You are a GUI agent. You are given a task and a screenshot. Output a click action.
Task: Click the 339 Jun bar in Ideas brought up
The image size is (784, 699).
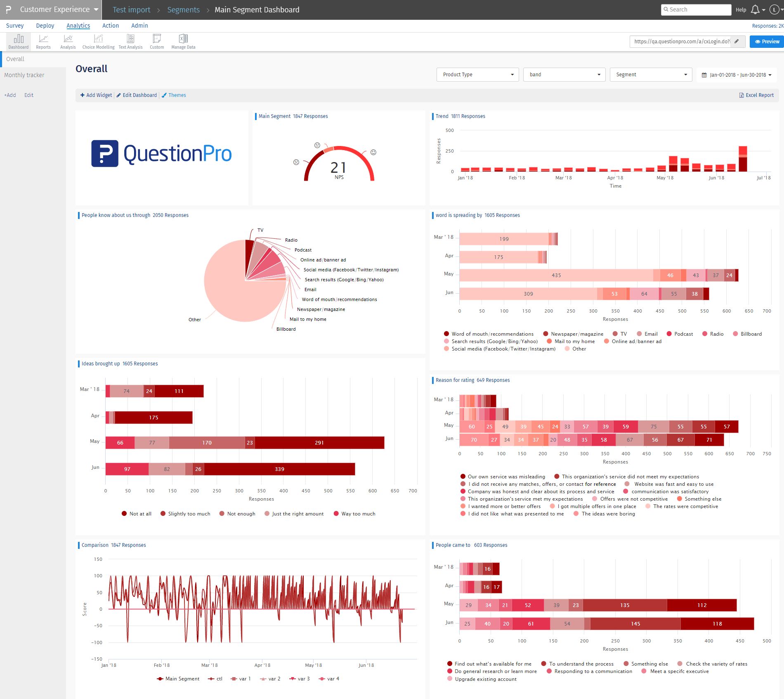click(279, 469)
